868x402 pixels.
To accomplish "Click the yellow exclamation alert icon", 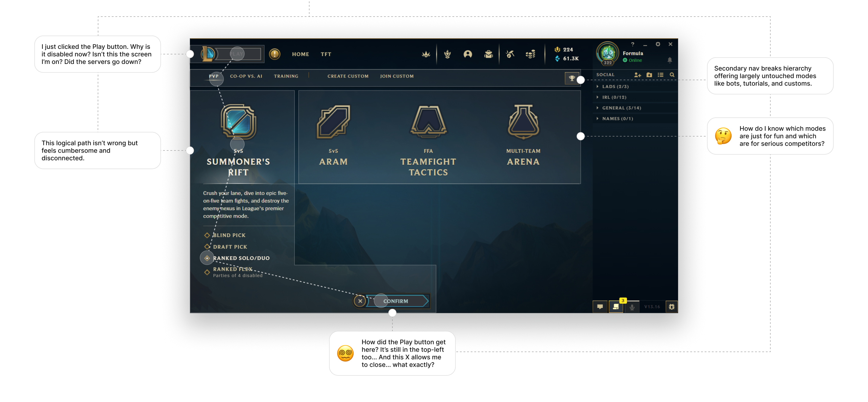I will click(275, 54).
